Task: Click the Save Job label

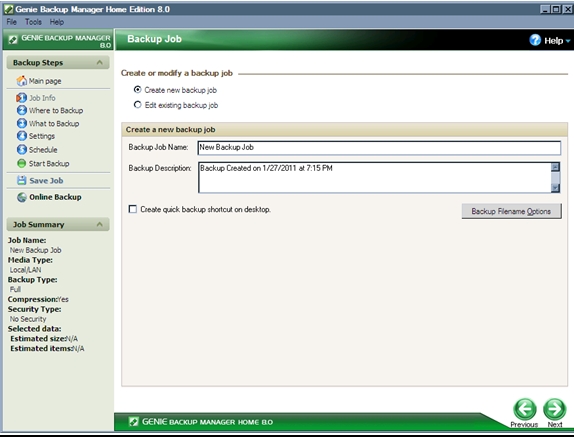Action: 46,180
